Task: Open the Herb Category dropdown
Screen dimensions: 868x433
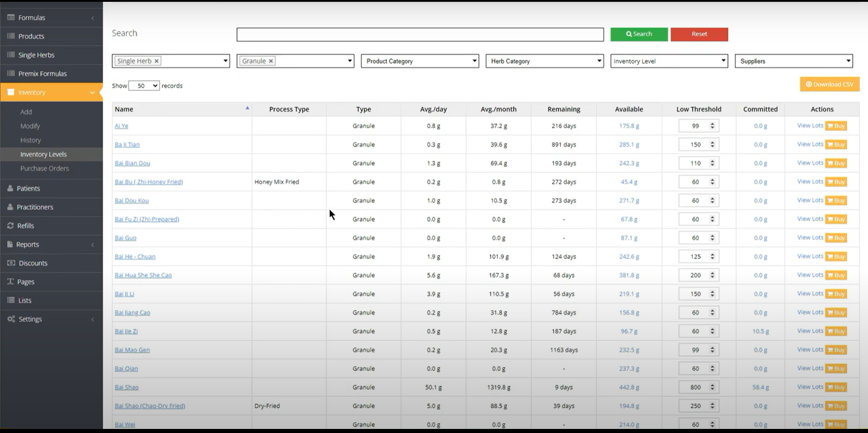Action: point(544,61)
